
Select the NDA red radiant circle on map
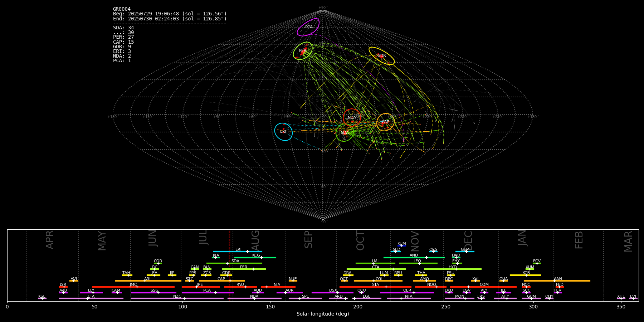click(x=352, y=117)
